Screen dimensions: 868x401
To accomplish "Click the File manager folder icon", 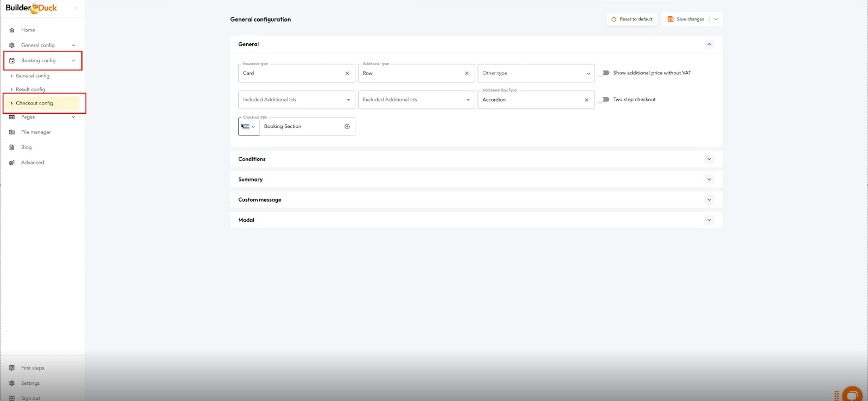I will (x=12, y=132).
